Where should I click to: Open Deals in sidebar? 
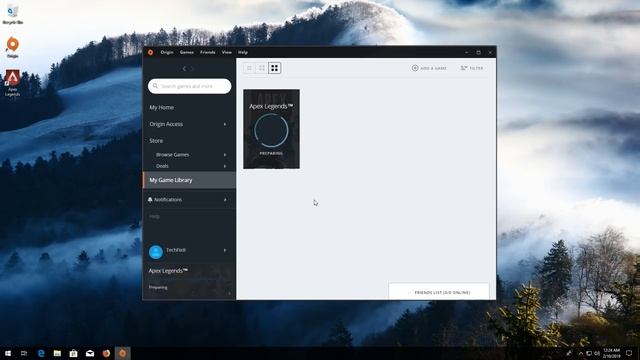(x=162, y=166)
